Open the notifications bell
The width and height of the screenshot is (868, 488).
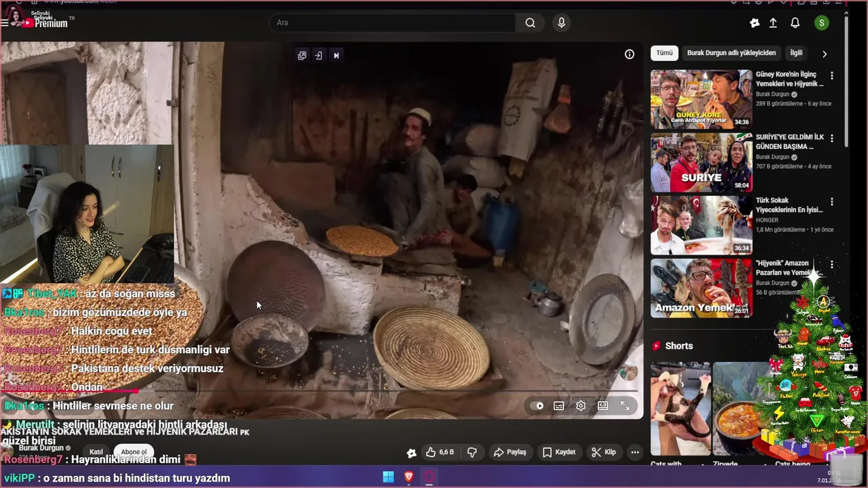(x=795, y=23)
